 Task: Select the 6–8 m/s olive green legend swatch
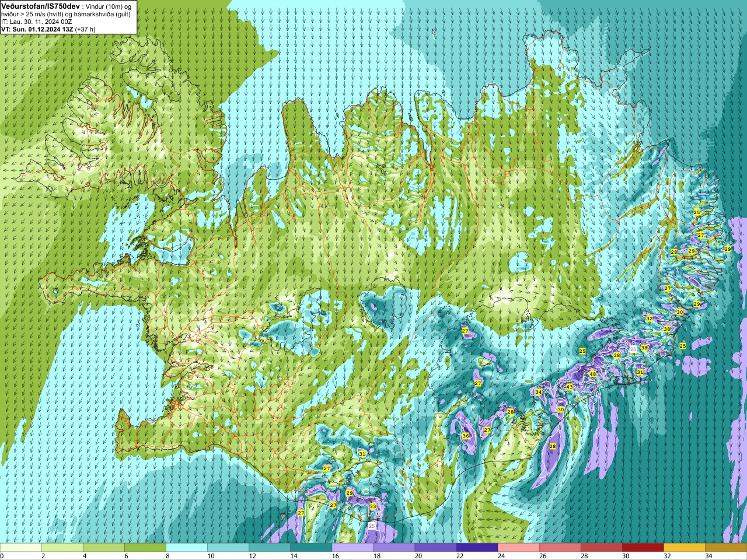coord(145,548)
